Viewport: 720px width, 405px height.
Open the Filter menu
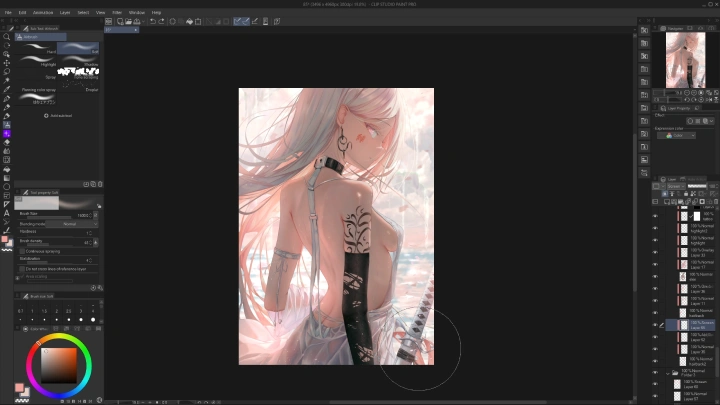click(x=117, y=12)
